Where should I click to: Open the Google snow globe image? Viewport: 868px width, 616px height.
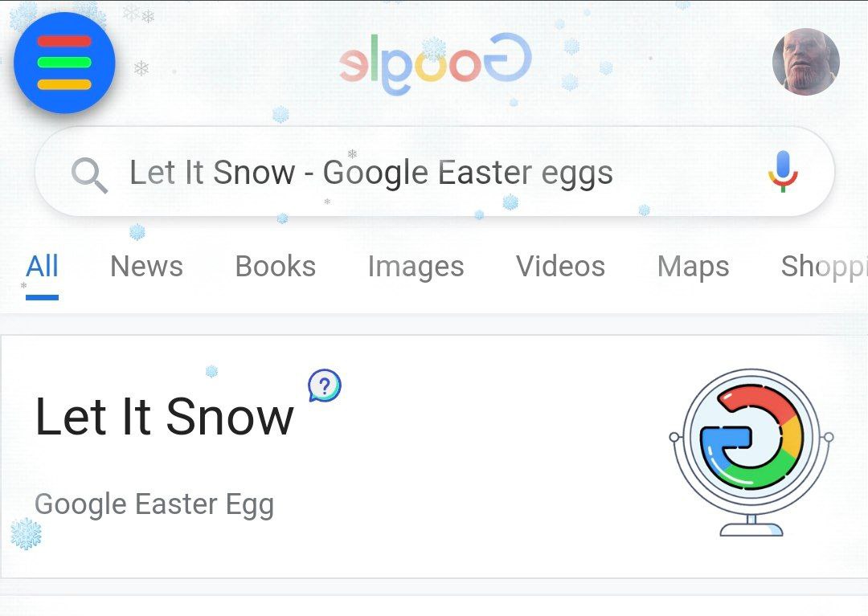pos(751,452)
